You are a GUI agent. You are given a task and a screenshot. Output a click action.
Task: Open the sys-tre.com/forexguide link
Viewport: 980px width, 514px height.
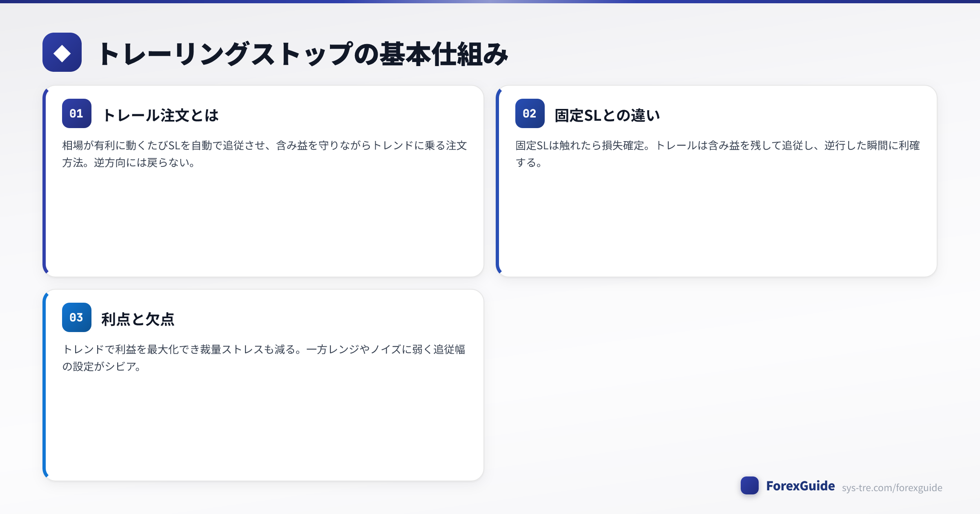coord(892,488)
